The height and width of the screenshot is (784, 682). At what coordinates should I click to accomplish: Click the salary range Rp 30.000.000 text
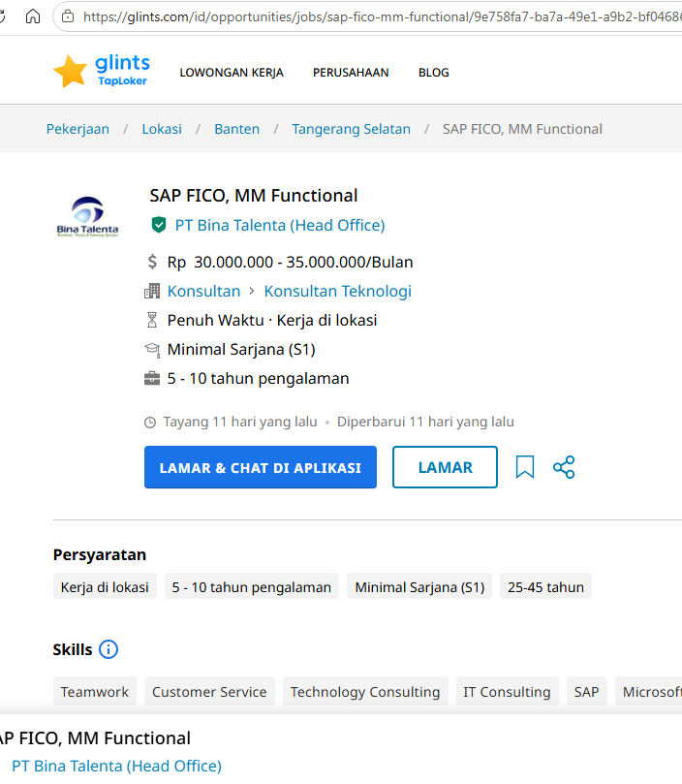[290, 262]
